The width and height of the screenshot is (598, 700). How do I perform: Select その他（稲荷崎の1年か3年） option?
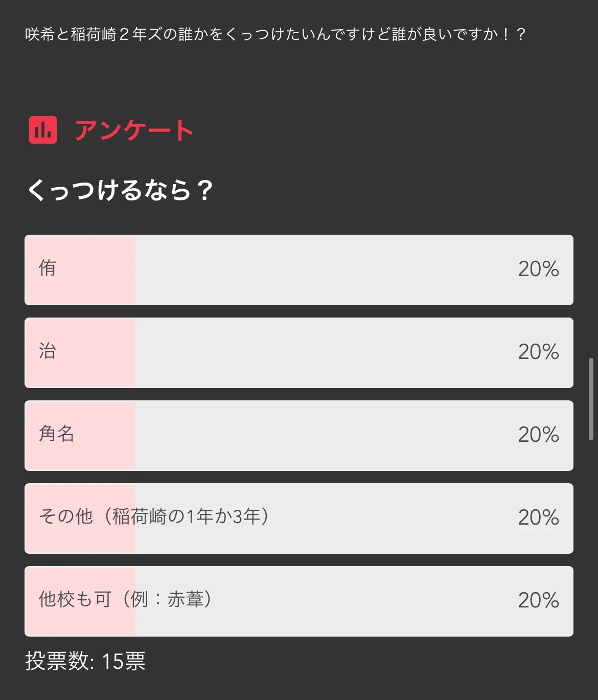pyautogui.click(x=299, y=518)
